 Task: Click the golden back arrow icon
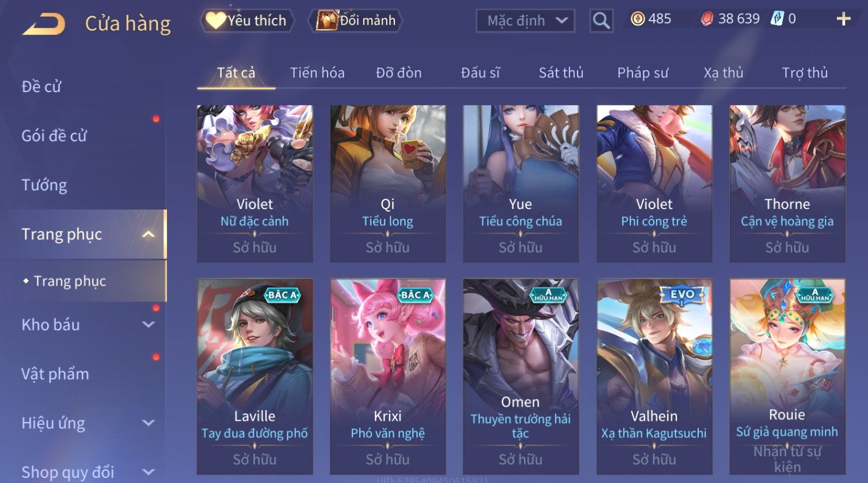click(x=44, y=24)
